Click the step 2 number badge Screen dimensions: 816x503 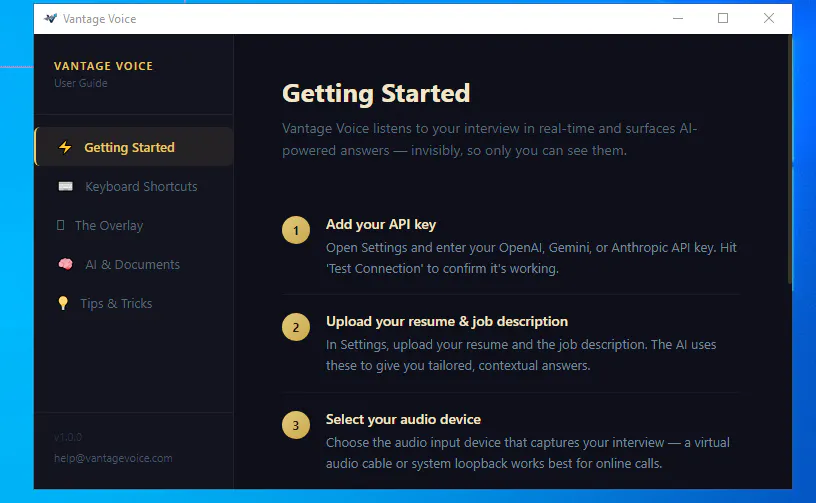296,327
